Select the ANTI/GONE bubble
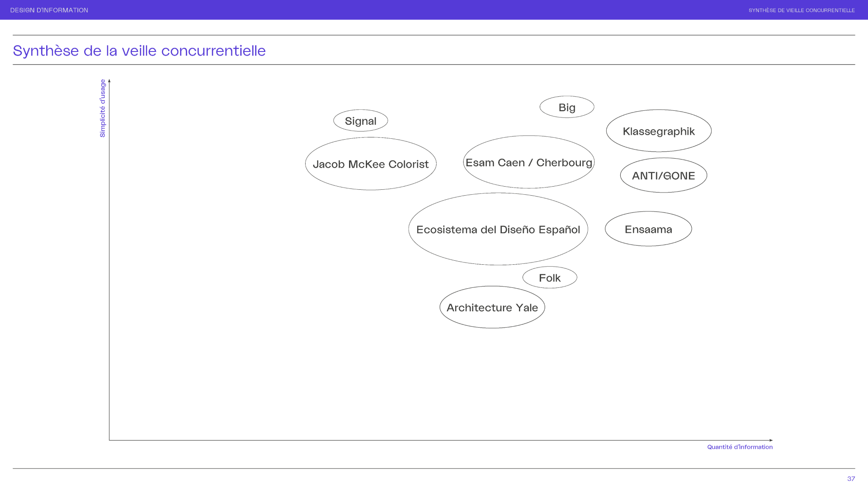Viewport: 868px width, 488px height. click(x=663, y=175)
